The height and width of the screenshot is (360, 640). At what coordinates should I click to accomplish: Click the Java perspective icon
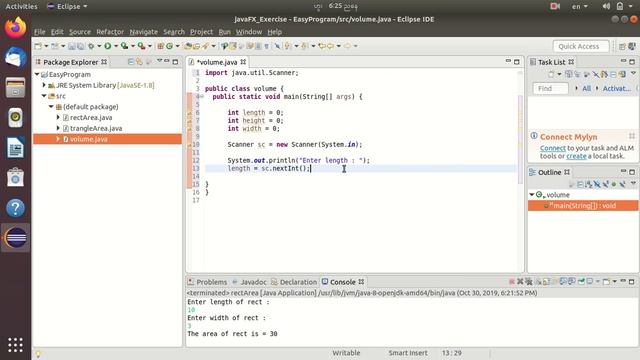click(x=632, y=47)
